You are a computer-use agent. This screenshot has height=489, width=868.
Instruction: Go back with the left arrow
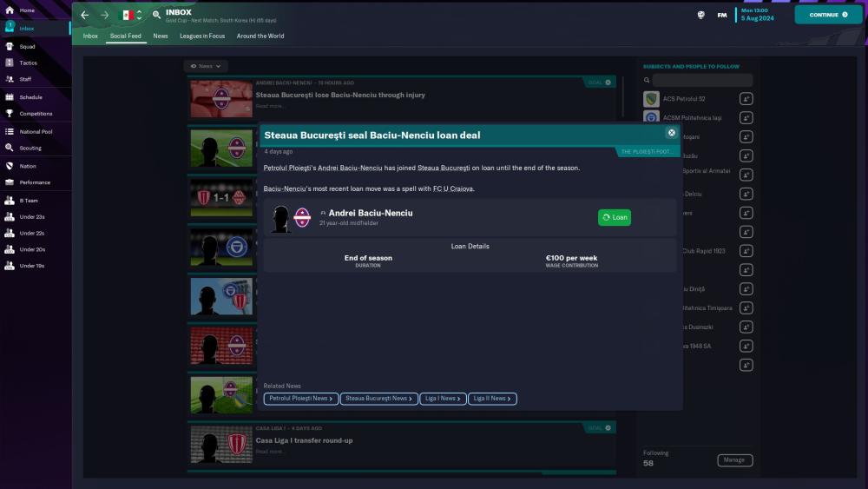tap(85, 15)
